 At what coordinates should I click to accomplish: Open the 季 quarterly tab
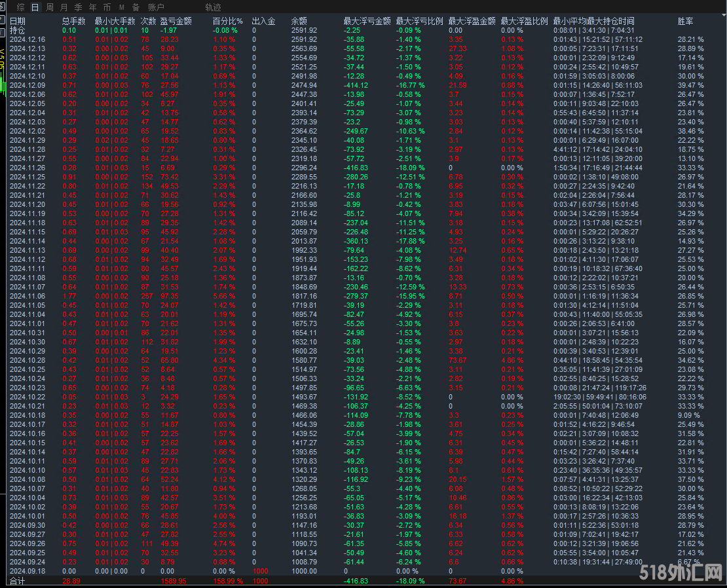tap(78, 7)
